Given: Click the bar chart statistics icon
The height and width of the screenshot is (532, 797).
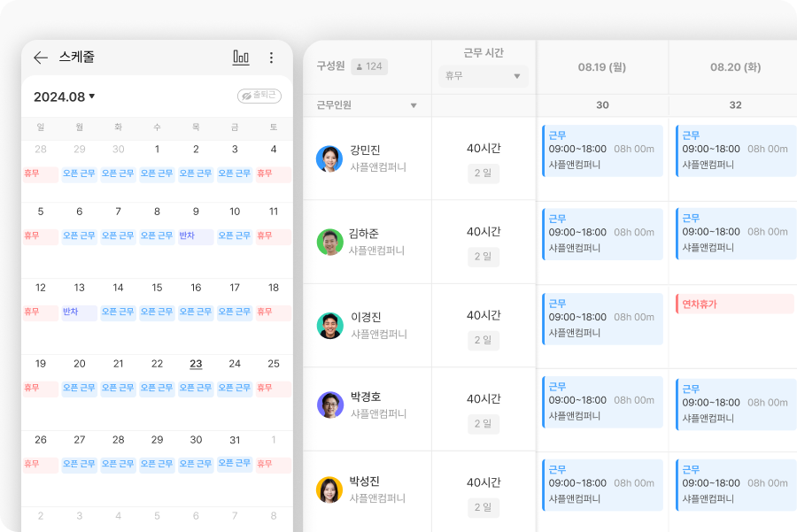Looking at the screenshot, I should point(241,57).
